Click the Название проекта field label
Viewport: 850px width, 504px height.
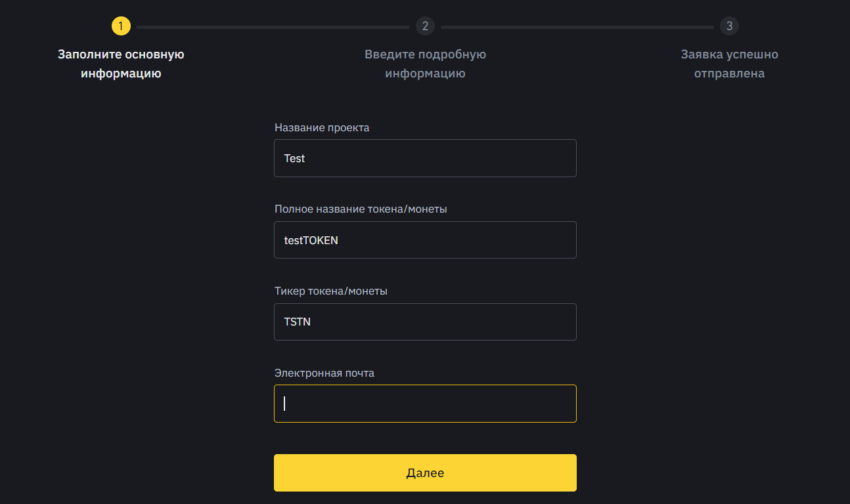tap(321, 127)
